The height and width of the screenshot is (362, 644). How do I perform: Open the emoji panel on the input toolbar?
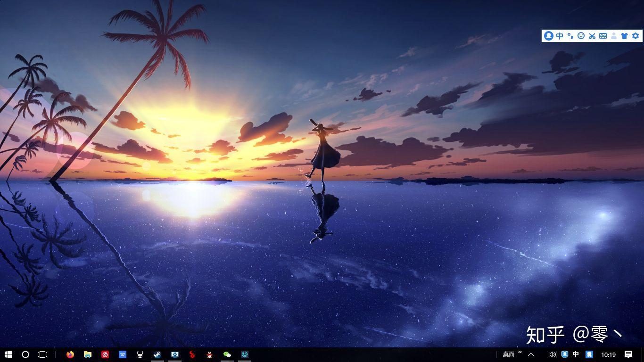click(x=581, y=36)
